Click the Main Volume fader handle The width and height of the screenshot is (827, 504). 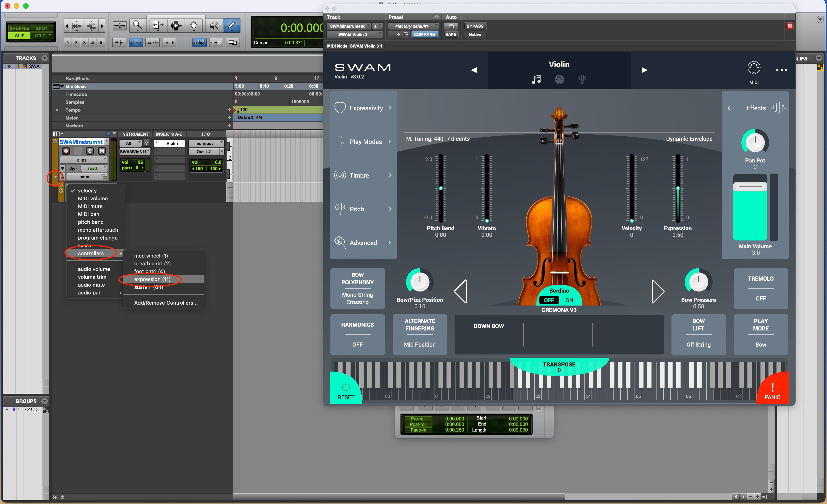[750, 186]
